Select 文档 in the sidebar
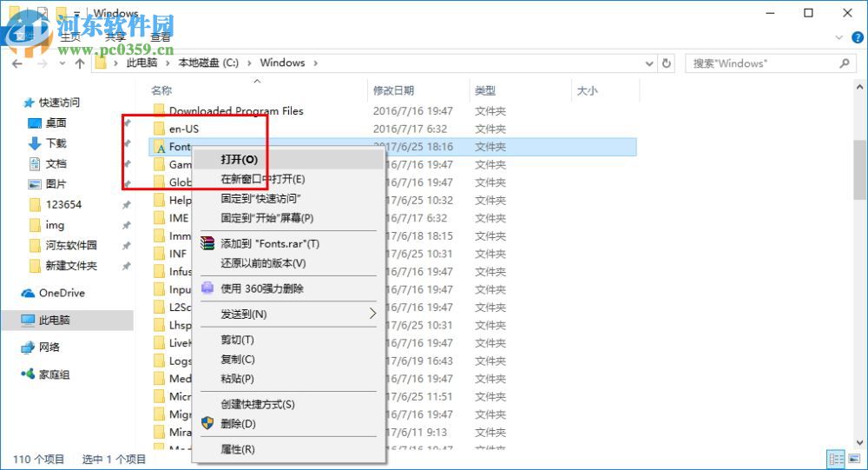 56,164
